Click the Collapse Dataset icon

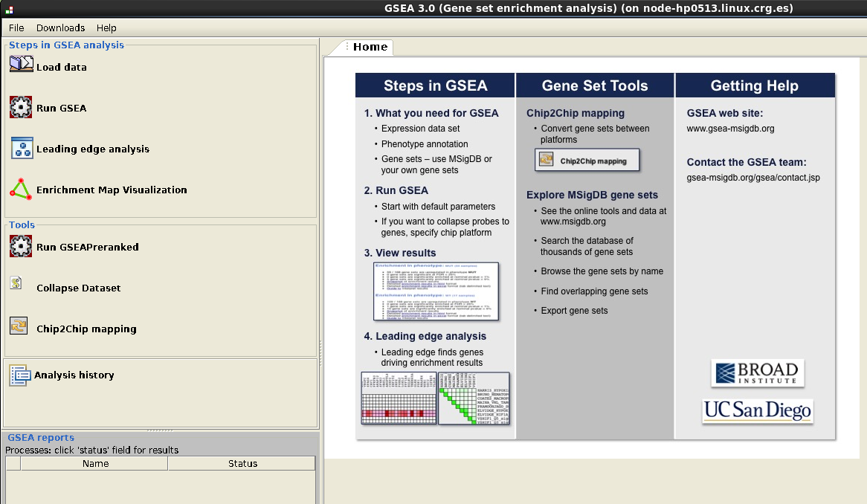[x=16, y=283]
